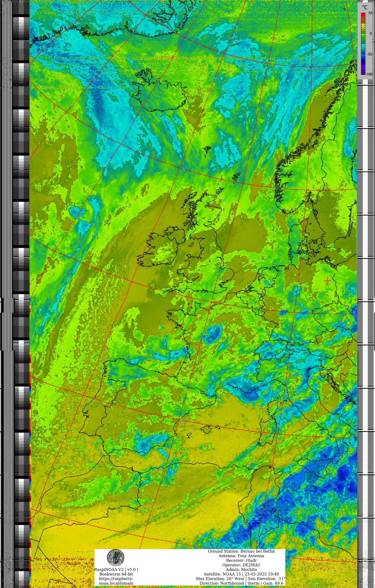Viewport: 375px width, 588px height.
Task: Click the 'Ground Station: Bernau bei Berlin' text
Action: [241, 551]
